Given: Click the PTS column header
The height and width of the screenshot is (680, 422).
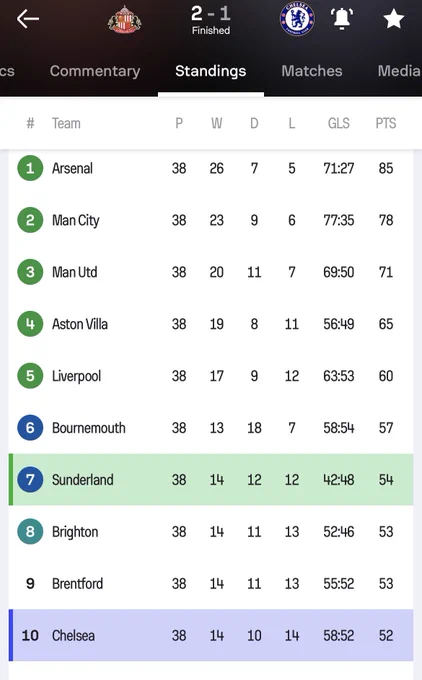Looking at the screenshot, I should point(386,123).
